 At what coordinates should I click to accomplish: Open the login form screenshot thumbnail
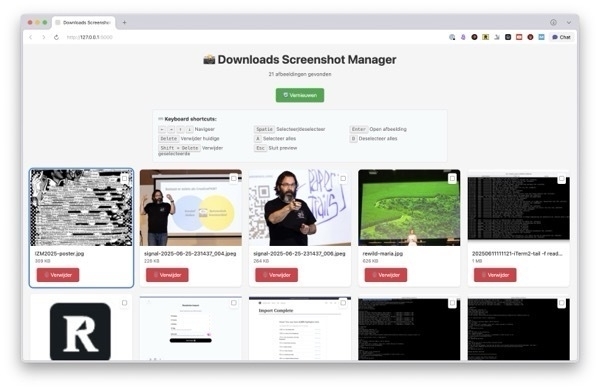191,328
